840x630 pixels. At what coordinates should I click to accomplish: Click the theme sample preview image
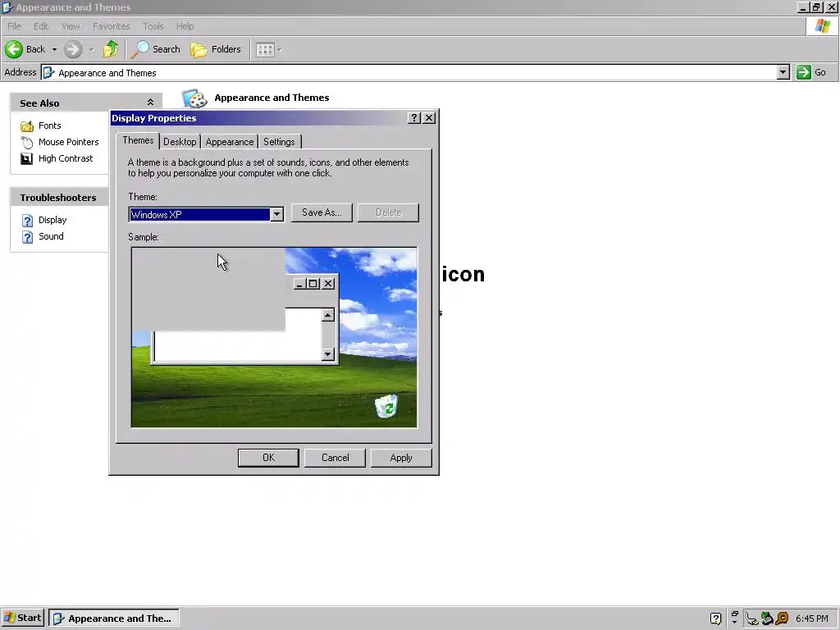[274, 337]
